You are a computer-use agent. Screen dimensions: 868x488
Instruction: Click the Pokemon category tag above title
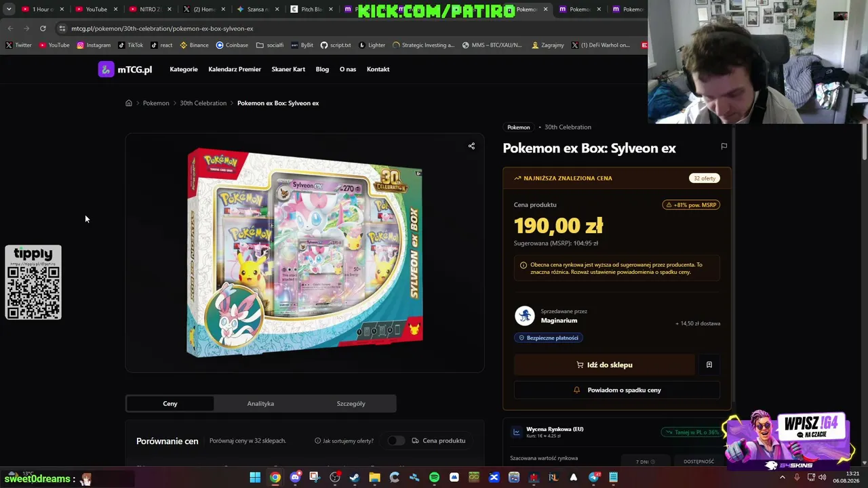point(519,127)
